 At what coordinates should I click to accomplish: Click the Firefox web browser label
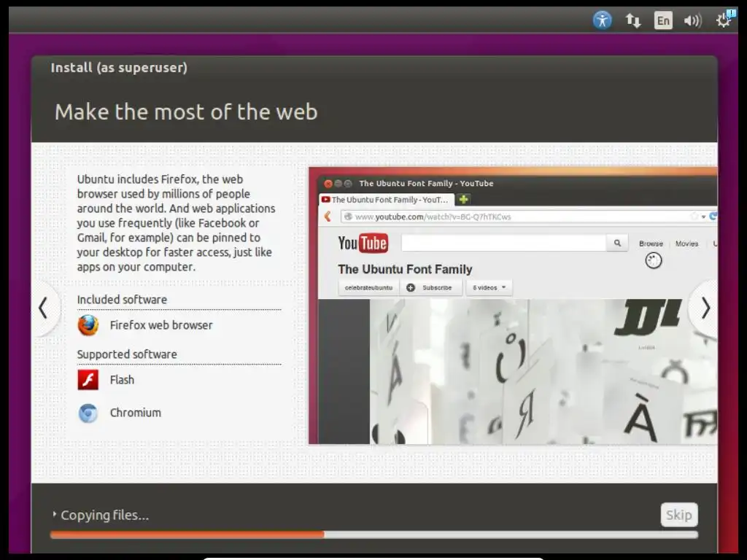(161, 325)
